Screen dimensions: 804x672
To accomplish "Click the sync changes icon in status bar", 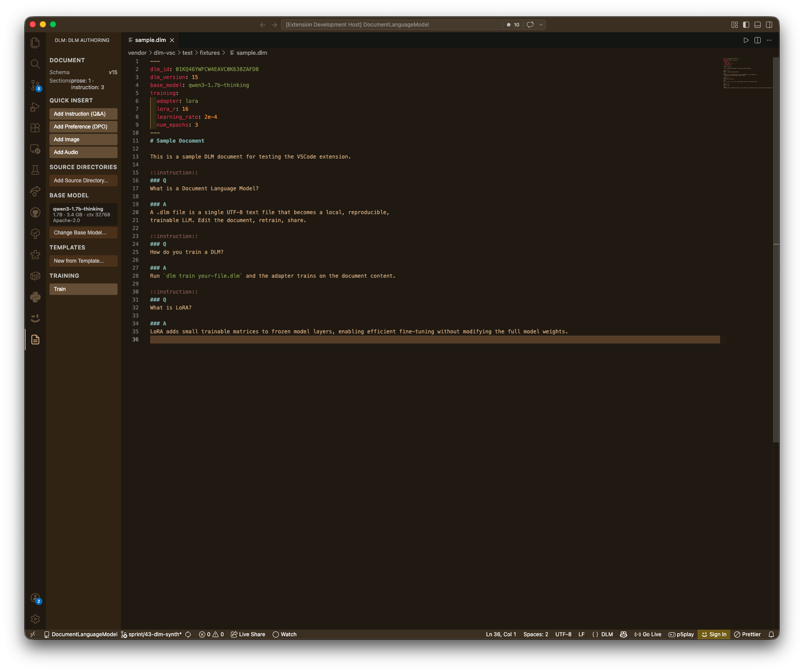I will tap(188, 634).
